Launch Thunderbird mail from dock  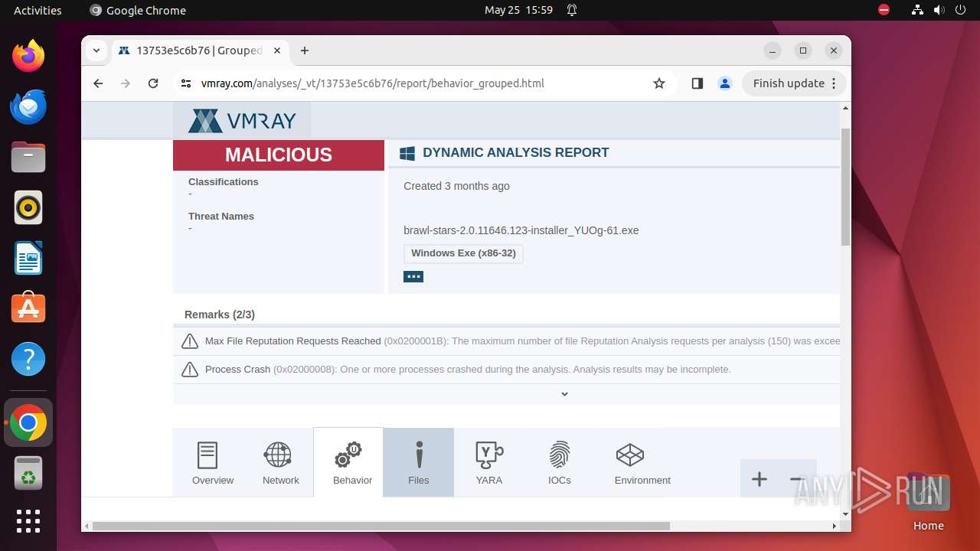tap(28, 106)
